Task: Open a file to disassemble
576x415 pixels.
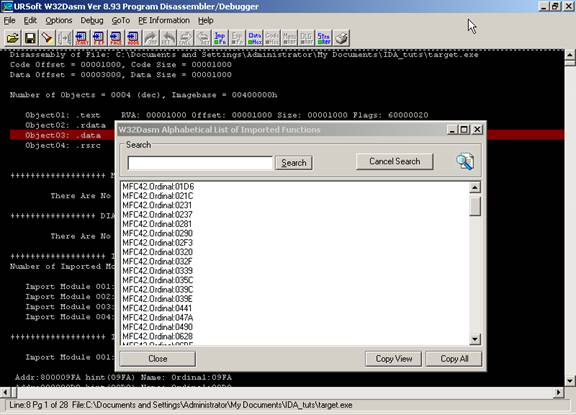Action: pos(12,38)
